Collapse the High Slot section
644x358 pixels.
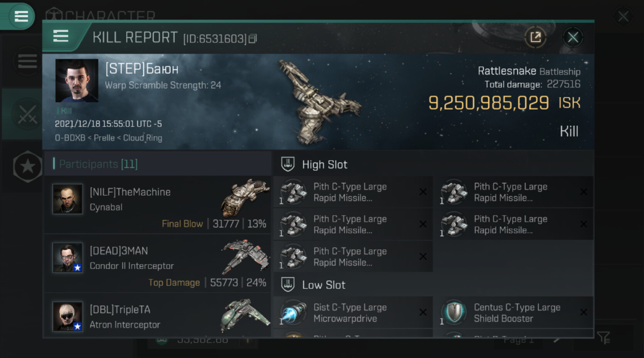click(x=325, y=165)
